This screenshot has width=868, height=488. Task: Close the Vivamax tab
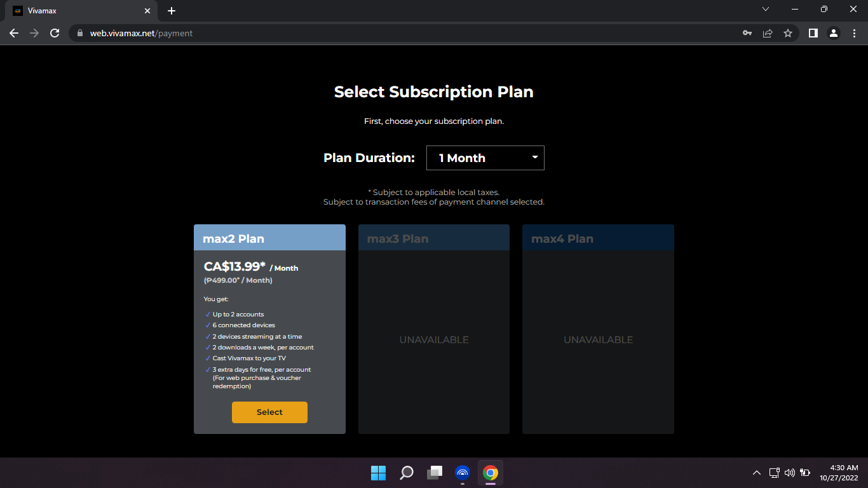click(147, 11)
